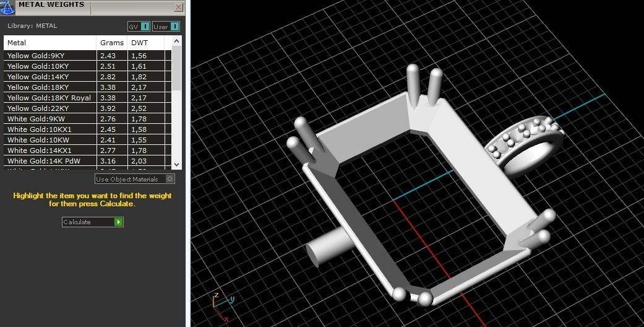
Task: Click the green arrow on Calculate
Action: [x=118, y=222]
